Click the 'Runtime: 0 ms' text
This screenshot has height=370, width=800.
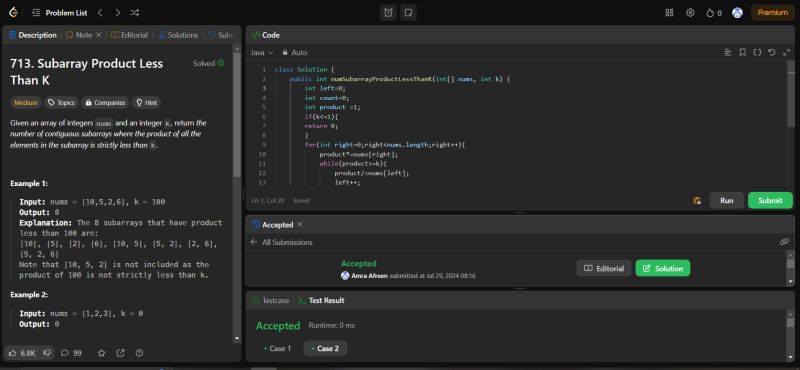click(x=332, y=325)
